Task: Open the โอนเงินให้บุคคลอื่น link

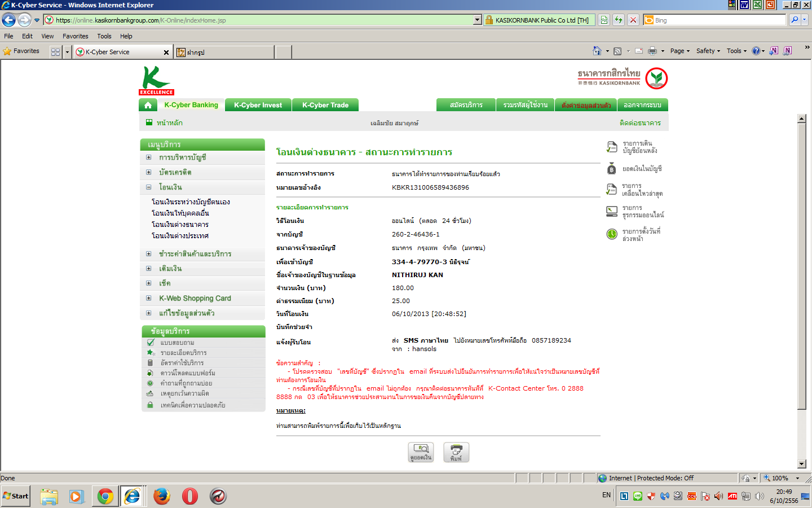Action: click(180, 213)
